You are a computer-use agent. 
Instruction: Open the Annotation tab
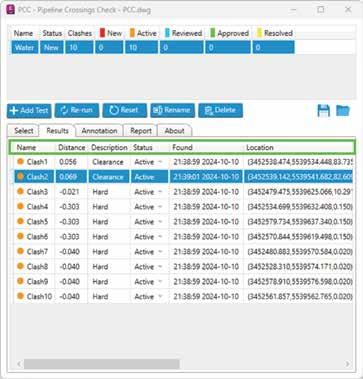(99, 131)
